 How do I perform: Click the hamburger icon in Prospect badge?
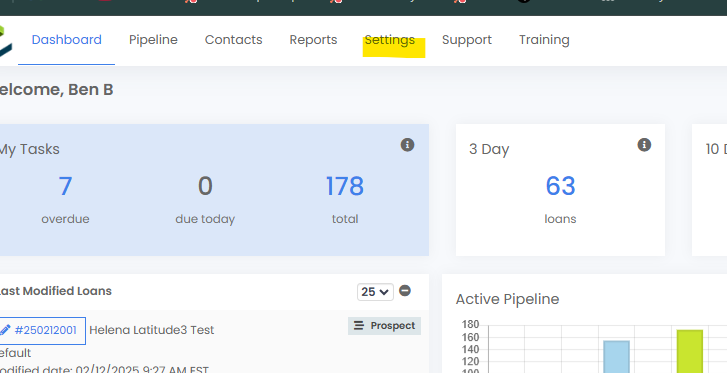tap(359, 326)
